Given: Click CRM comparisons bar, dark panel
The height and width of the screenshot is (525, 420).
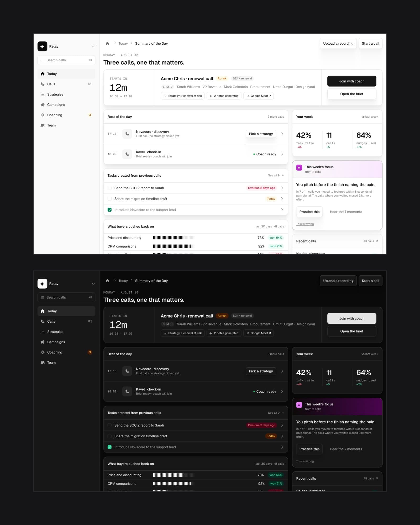Looking at the screenshot, I should click(x=174, y=484).
